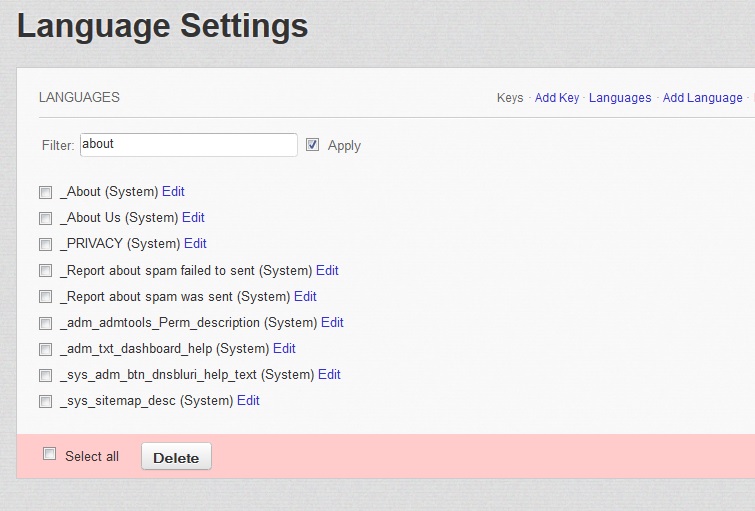The height and width of the screenshot is (511, 755).
Task: Edit the _adm_admtools_Perm_description key
Action: [x=332, y=322]
